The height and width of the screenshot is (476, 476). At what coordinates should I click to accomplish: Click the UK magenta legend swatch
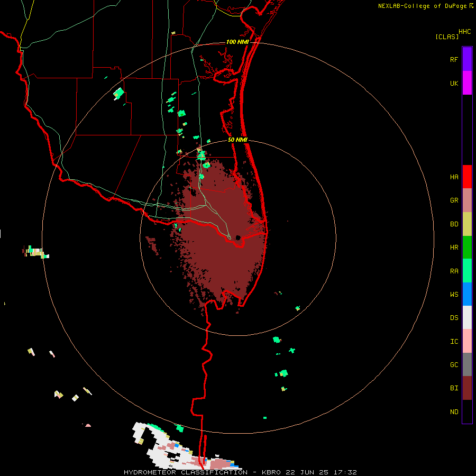[467, 83]
